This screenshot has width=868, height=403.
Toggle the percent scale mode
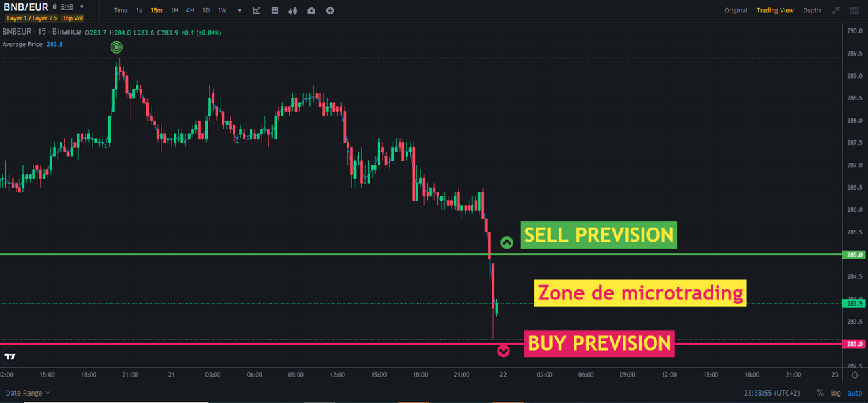tap(820, 393)
